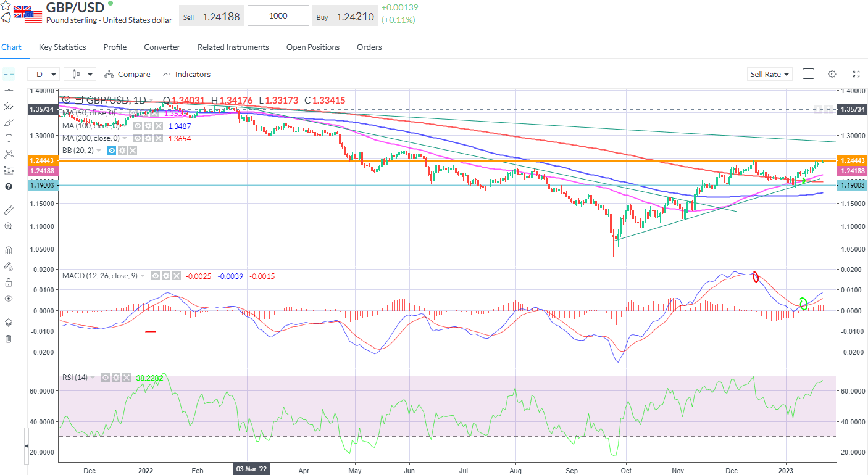Viewport: 868px width, 475px height.
Task: Open settings gear for MA 200
Action: [148, 138]
